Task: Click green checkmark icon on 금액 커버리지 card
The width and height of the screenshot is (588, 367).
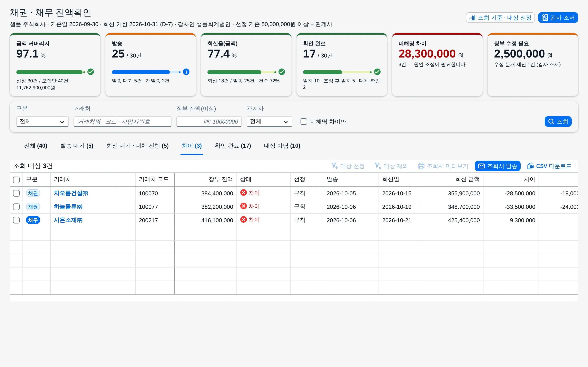Action: (x=91, y=72)
